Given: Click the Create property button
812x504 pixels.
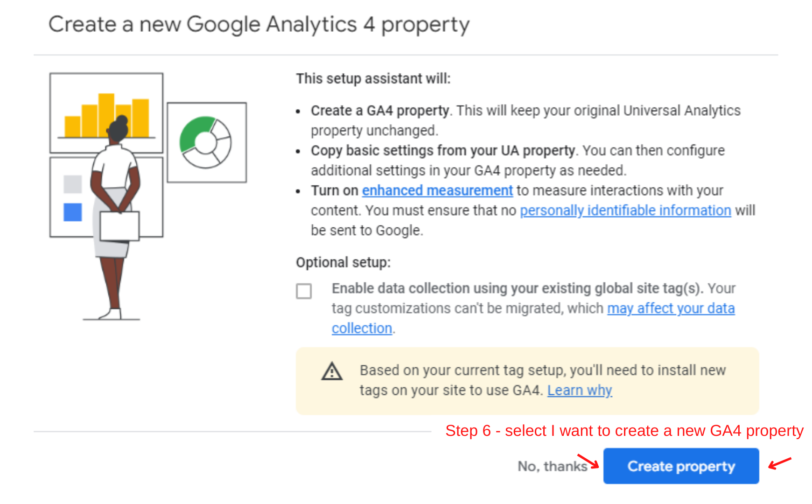Looking at the screenshot, I should pyautogui.click(x=681, y=466).
